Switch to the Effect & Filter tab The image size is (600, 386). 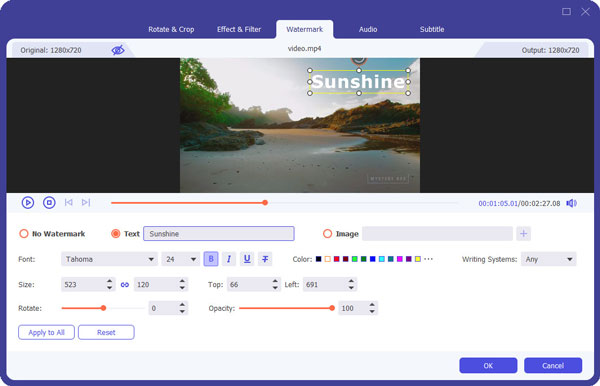click(x=239, y=29)
